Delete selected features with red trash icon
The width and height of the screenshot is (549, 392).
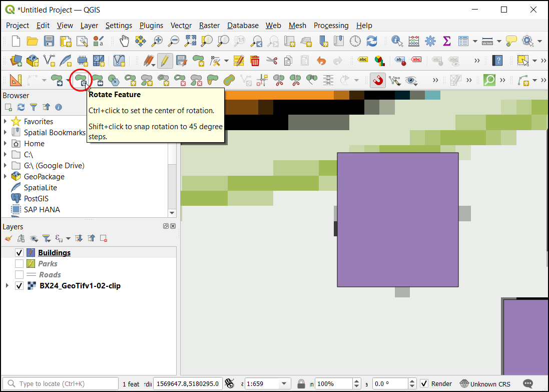(x=255, y=61)
